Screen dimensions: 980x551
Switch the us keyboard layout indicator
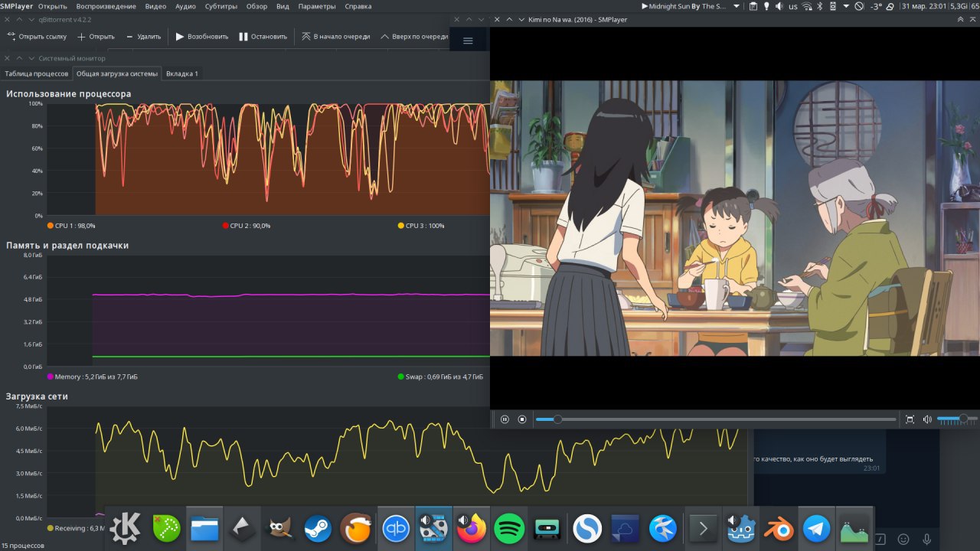[x=792, y=6]
